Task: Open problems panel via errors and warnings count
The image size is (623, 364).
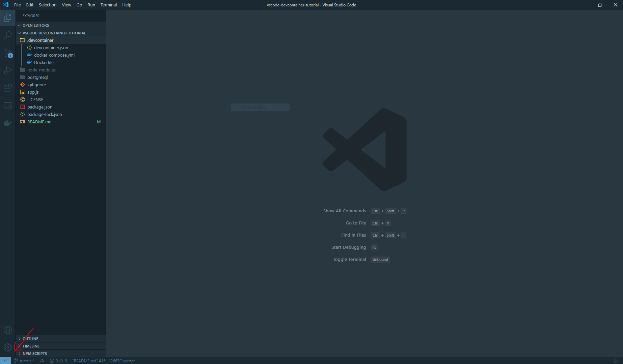Action: coord(58,361)
